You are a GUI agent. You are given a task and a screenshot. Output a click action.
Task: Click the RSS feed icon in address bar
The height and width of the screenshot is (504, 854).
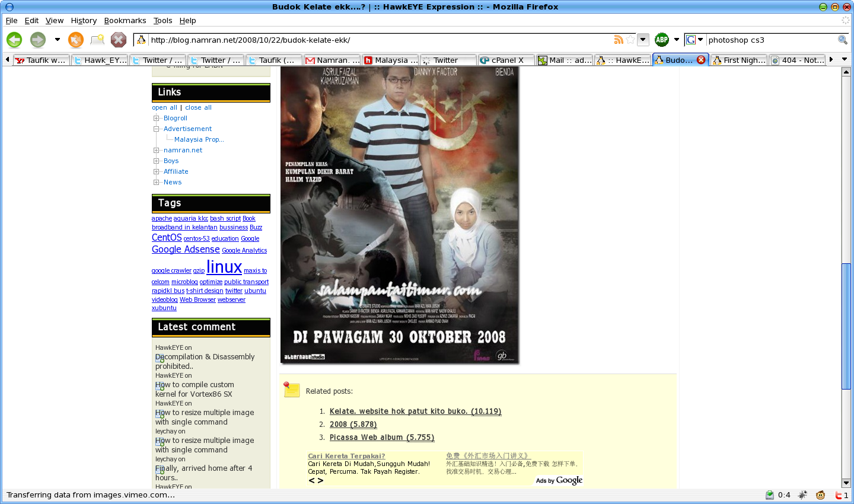(x=619, y=40)
